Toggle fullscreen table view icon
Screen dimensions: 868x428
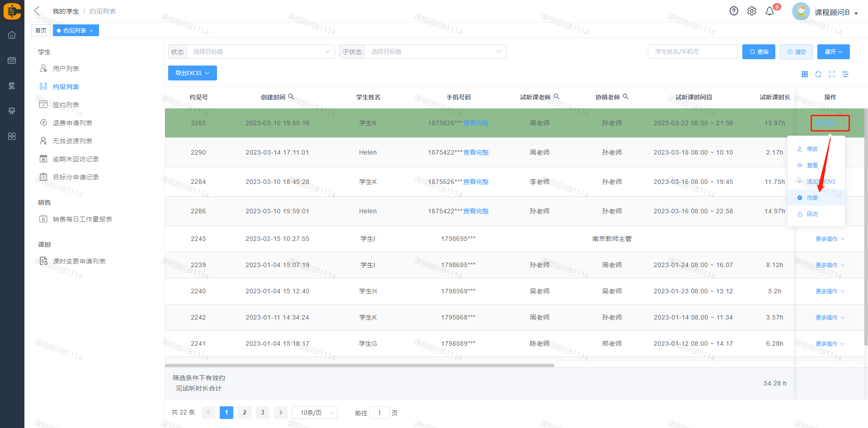click(x=832, y=74)
